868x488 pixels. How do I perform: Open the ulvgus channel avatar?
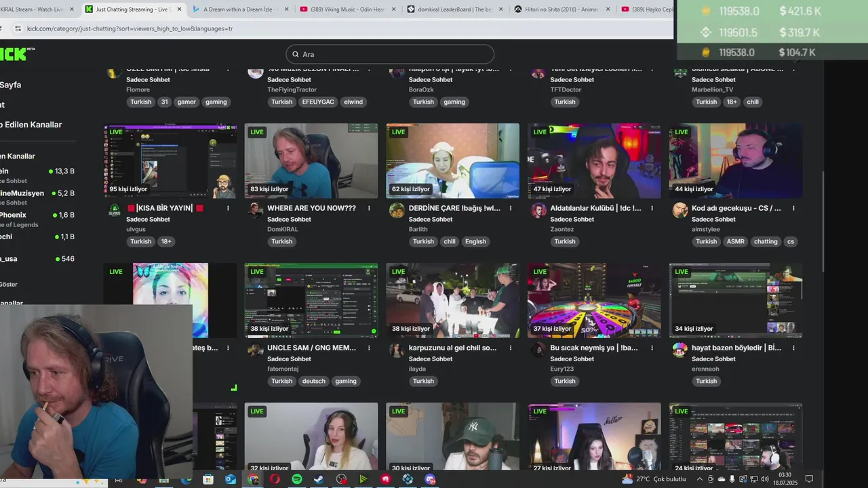(x=115, y=210)
